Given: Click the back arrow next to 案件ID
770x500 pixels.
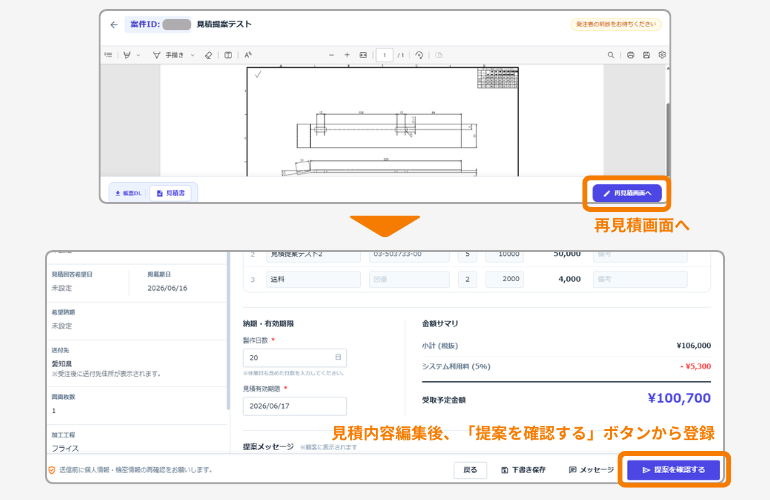Looking at the screenshot, I should [x=114, y=25].
